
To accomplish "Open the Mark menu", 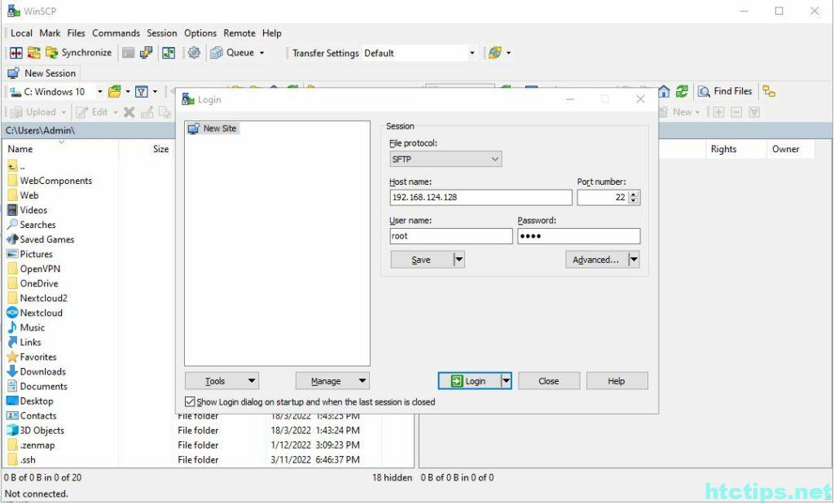I will click(50, 33).
